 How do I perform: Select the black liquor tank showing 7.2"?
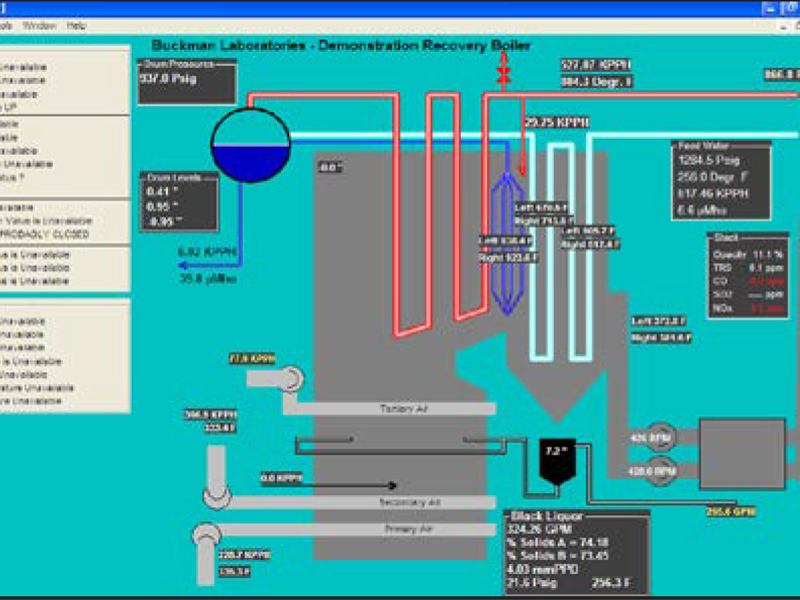tap(557, 461)
